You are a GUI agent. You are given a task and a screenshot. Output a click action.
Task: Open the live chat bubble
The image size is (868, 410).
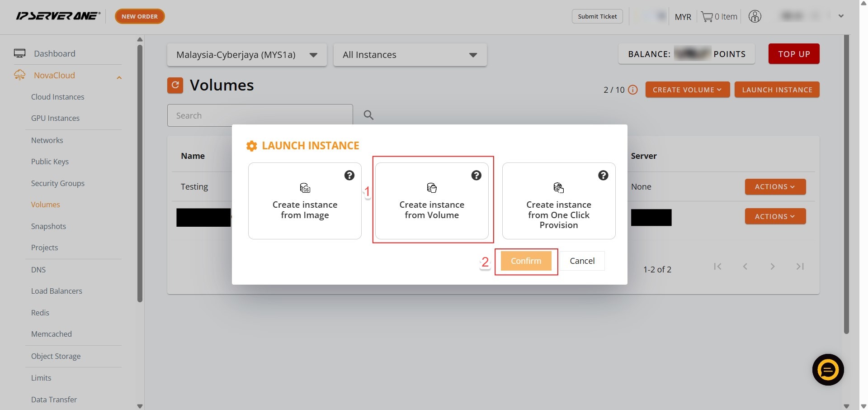[x=828, y=370]
